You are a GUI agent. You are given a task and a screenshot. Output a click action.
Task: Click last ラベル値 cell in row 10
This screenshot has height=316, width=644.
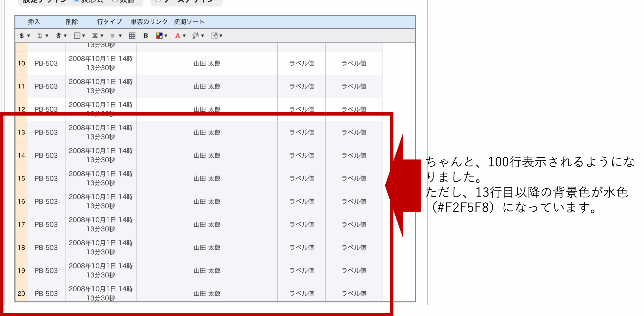pyautogui.click(x=354, y=63)
